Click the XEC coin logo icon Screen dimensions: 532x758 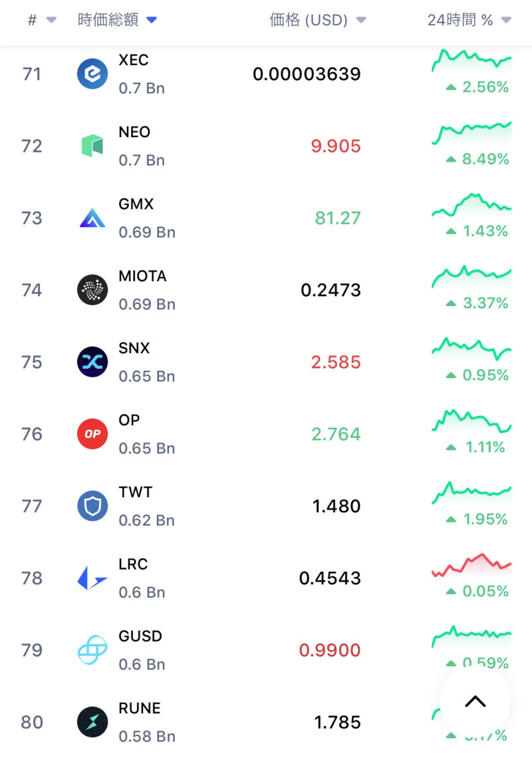pos(92,74)
